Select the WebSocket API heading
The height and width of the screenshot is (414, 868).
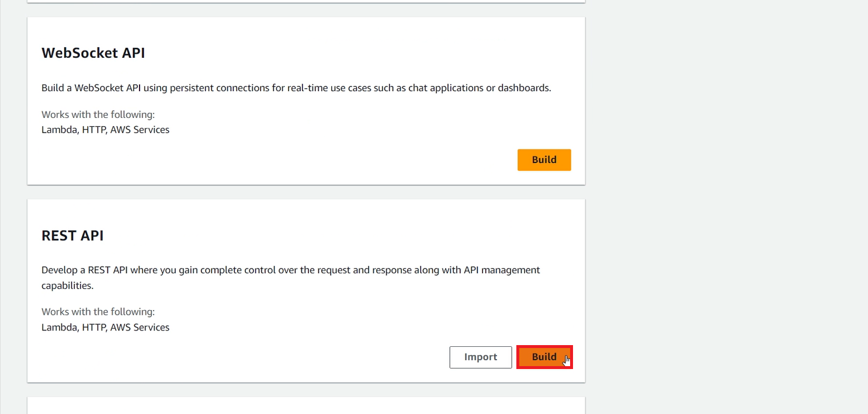[93, 53]
